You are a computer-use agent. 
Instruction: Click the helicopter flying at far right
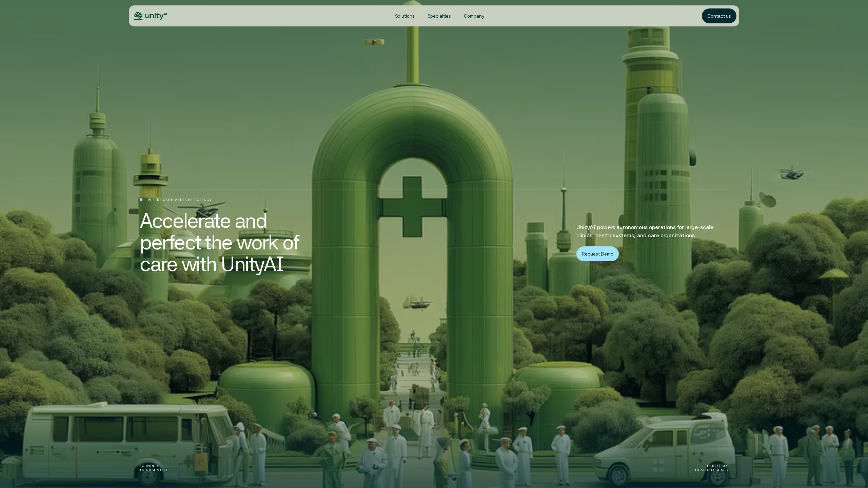tap(791, 173)
